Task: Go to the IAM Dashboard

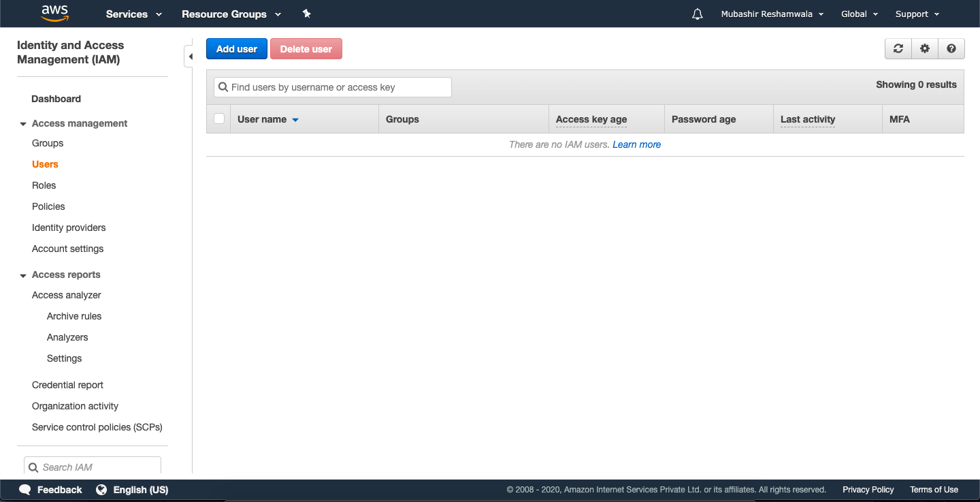Action: coord(56,99)
